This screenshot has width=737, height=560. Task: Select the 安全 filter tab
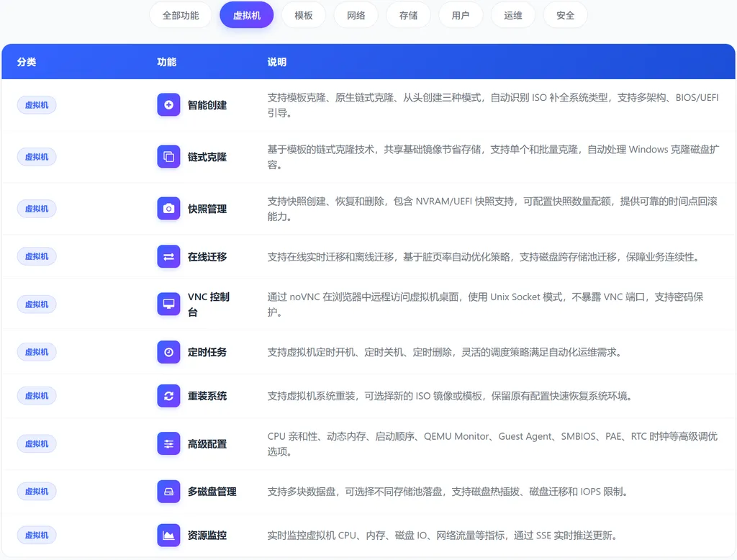pyautogui.click(x=565, y=15)
